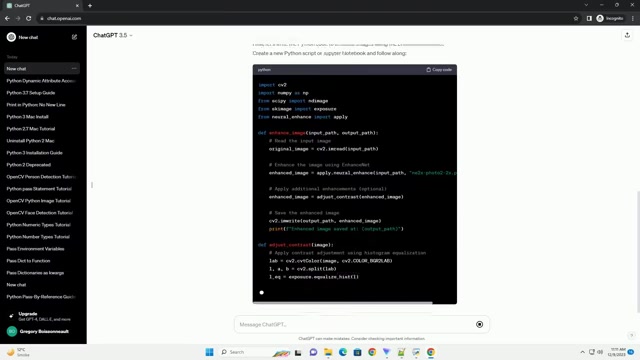The width and height of the screenshot is (640, 360).
Task: Click the new chat compose icon in sidebar
Action: coord(74,37)
